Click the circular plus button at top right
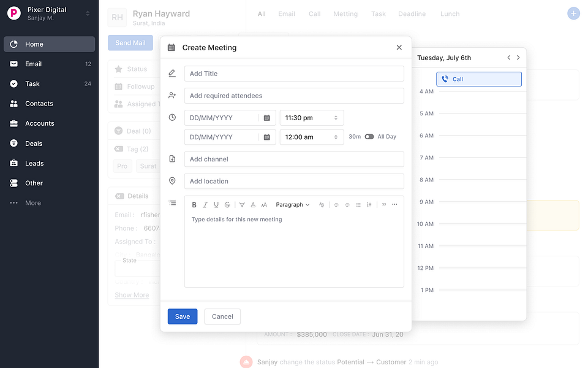Screen dimensions: 588x368 pyautogui.click(x=573, y=13)
